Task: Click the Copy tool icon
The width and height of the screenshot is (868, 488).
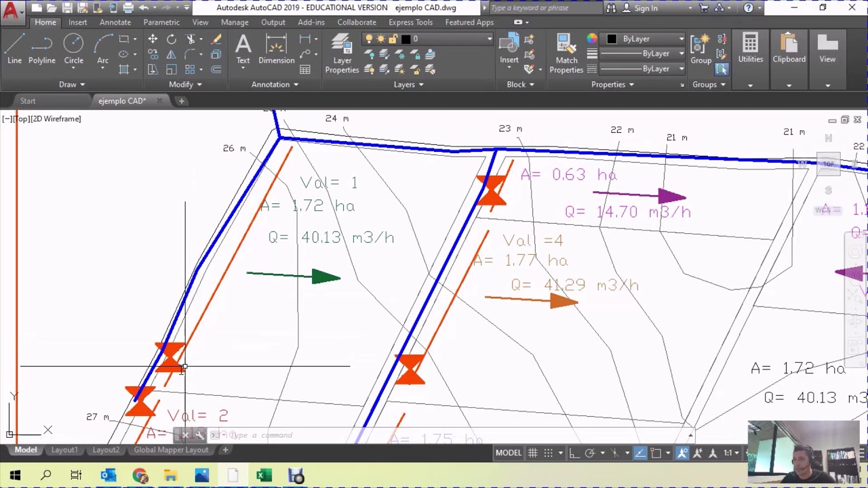Action: click(x=153, y=54)
